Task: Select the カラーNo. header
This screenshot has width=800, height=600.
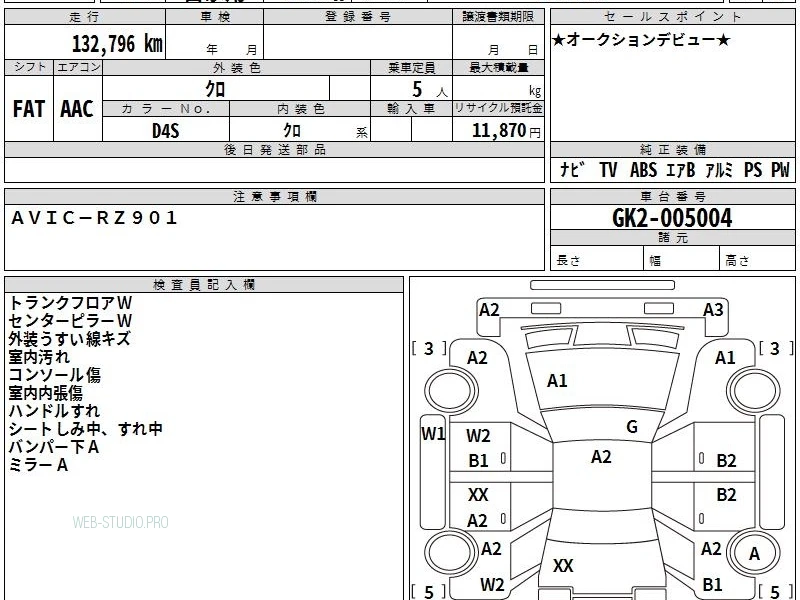Action: (x=166, y=108)
